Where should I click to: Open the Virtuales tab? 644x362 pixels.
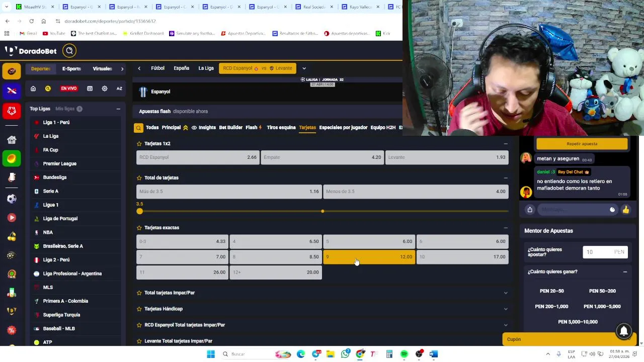[x=102, y=69]
